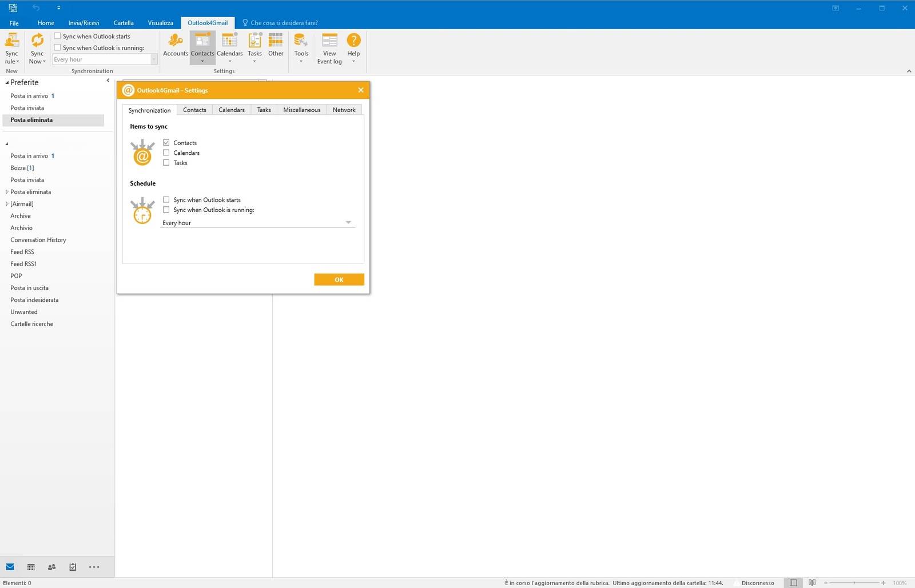Screen dimensions: 915x588
Task: Select the Conversation History folder
Action: click(38, 240)
